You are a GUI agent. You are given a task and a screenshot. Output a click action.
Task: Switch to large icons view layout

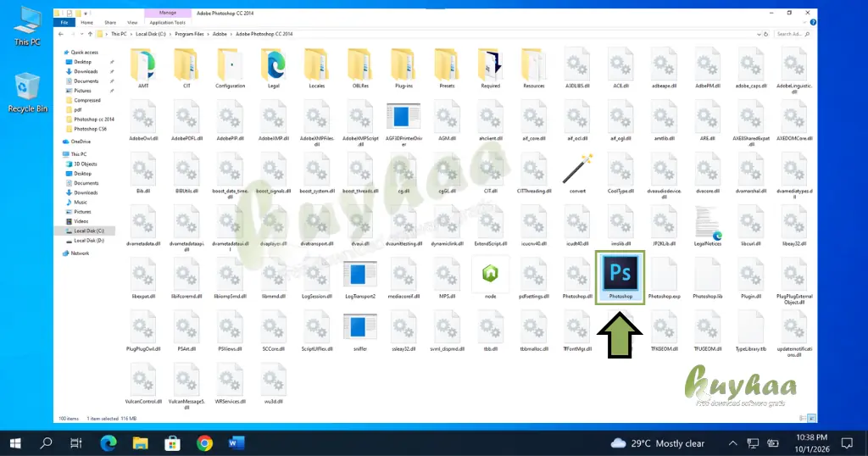click(x=811, y=419)
